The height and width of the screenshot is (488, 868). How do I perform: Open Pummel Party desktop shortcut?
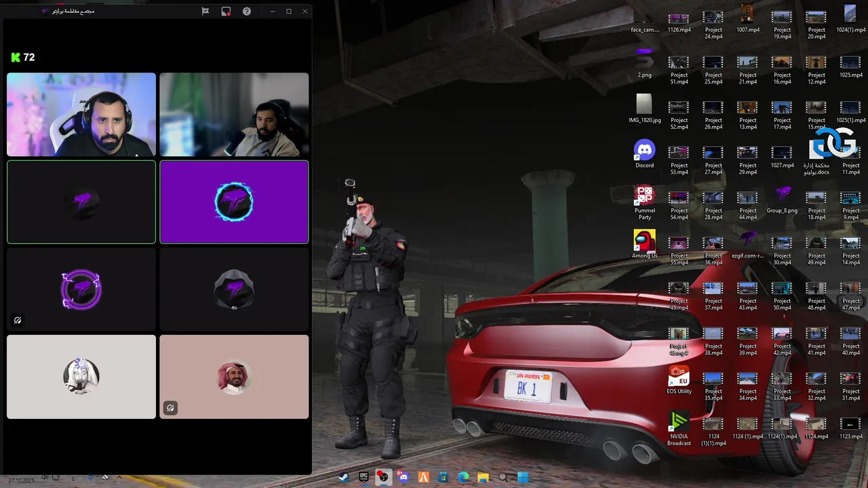coord(644,203)
